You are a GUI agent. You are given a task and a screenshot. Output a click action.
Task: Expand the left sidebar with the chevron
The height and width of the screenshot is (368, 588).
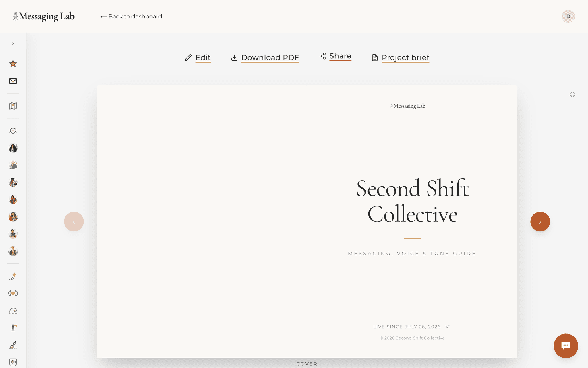coord(13,43)
